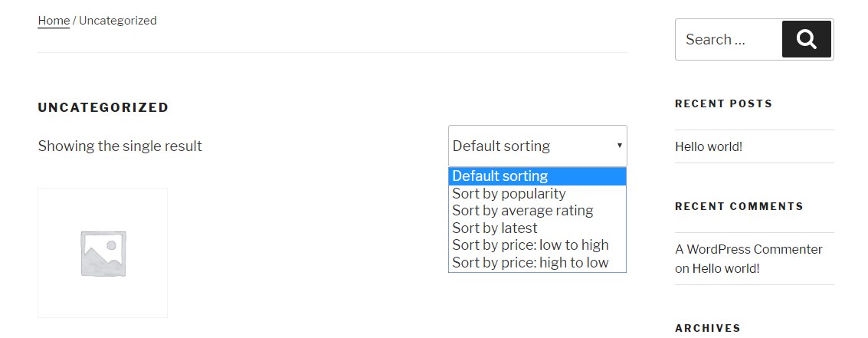
Task: Click the Showing the single result text
Action: point(120,146)
